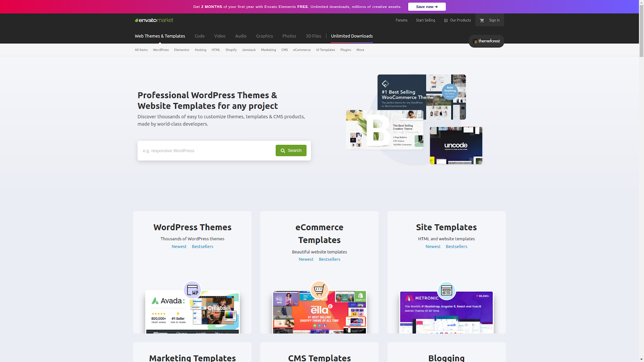644x362 pixels.
Task: Open Shopify submenu item
Action: coord(231,50)
